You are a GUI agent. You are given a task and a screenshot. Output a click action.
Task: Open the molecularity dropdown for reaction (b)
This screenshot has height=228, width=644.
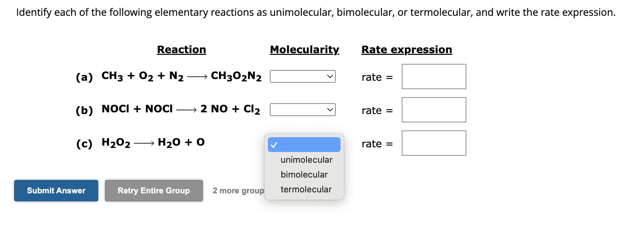click(x=302, y=110)
